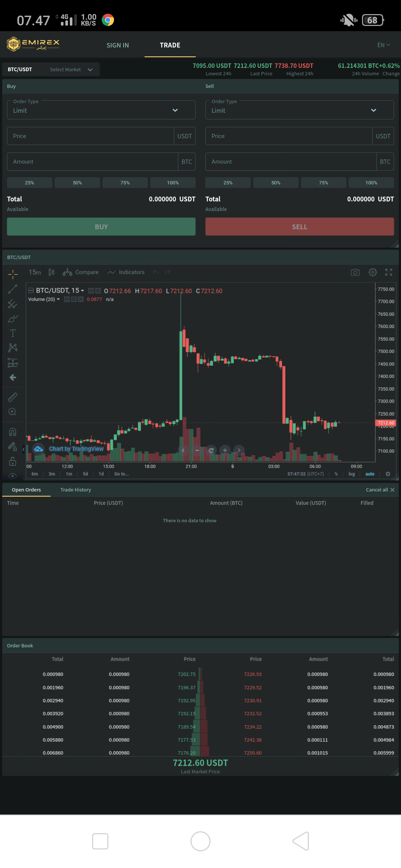Enter fullscreen chart mode
The height and width of the screenshot is (868, 401).
389,272
